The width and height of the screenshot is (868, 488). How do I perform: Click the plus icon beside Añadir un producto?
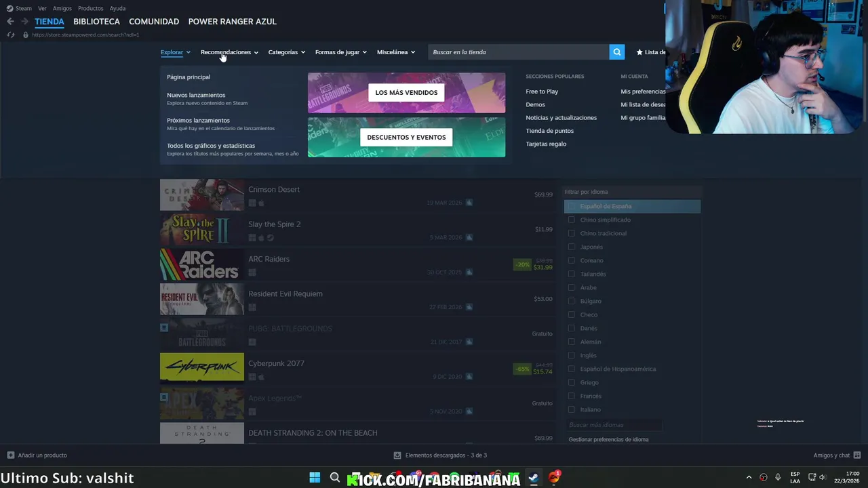pyautogui.click(x=10, y=455)
